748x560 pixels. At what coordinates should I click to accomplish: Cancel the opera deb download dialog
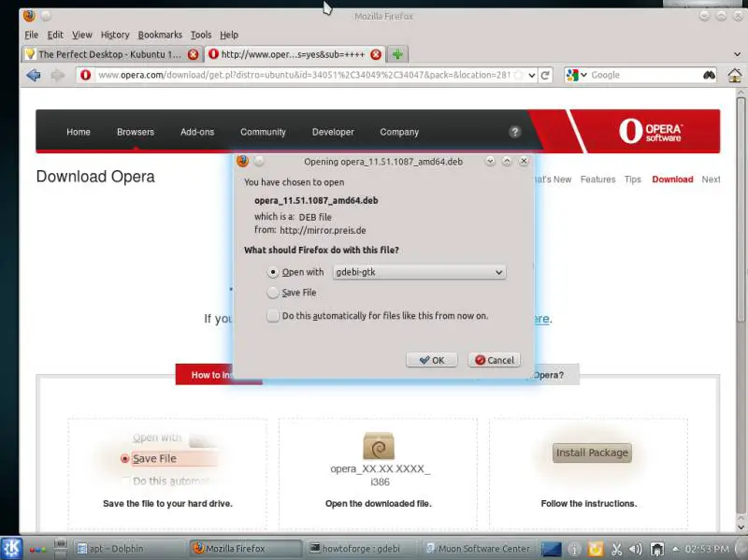tap(495, 360)
